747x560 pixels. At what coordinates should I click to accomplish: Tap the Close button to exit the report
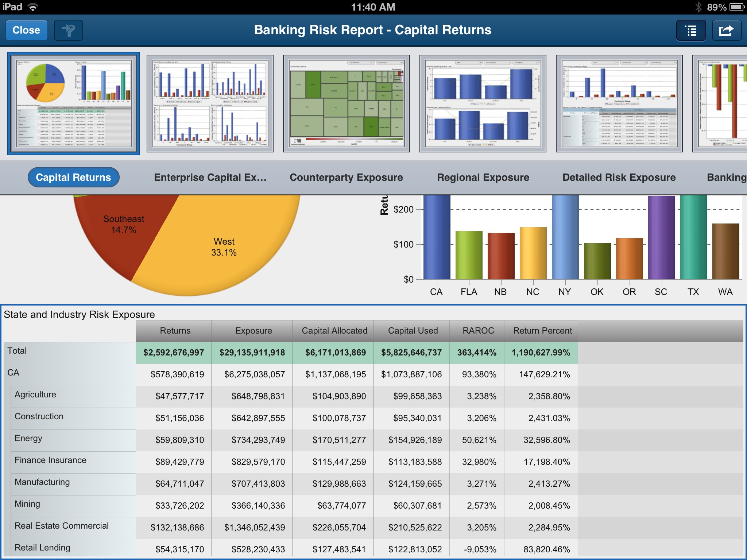(26, 30)
